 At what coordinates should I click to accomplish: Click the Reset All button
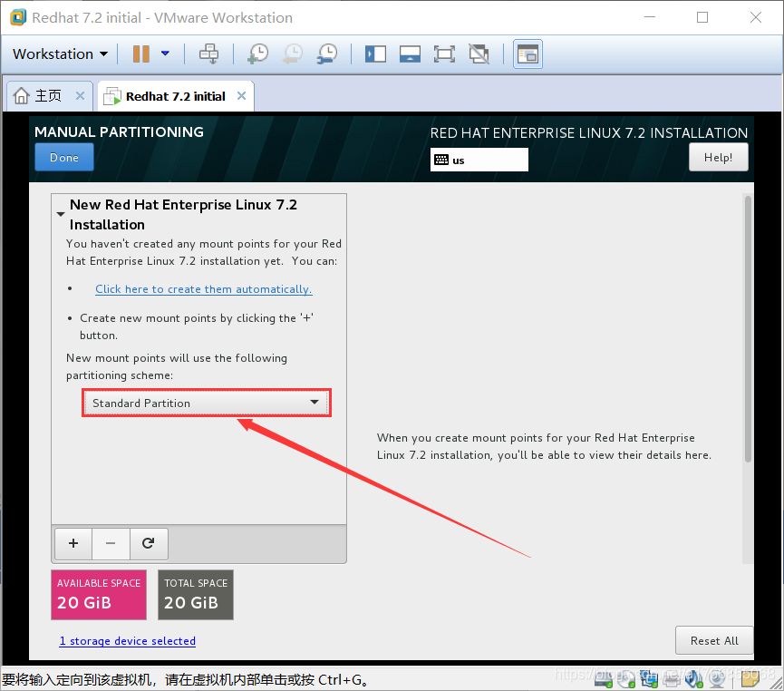point(714,640)
